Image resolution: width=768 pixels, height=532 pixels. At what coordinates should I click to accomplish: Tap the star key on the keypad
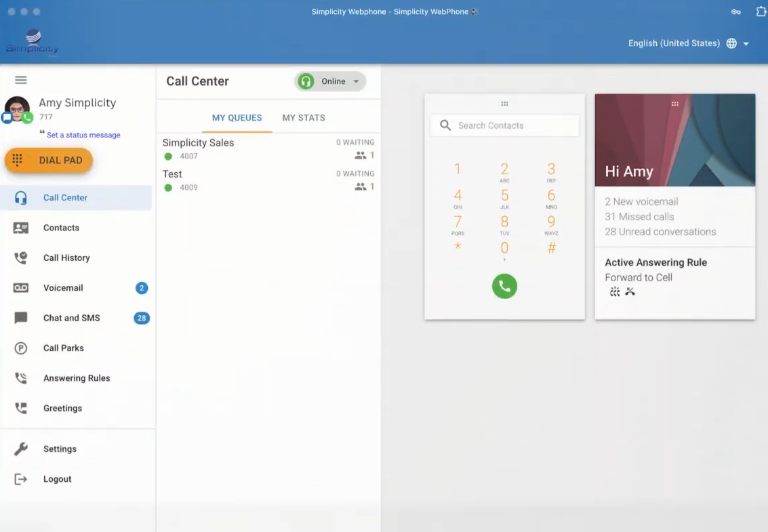[x=458, y=247]
